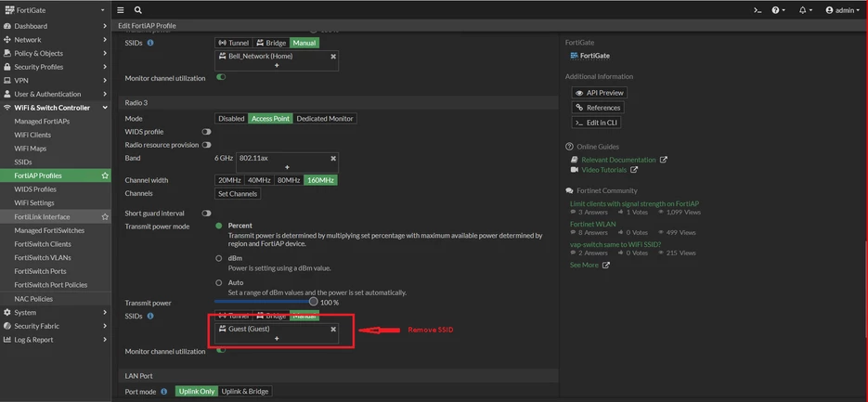Select dBm transmit power mode
This screenshot has width=868, height=402.
[219, 259]
